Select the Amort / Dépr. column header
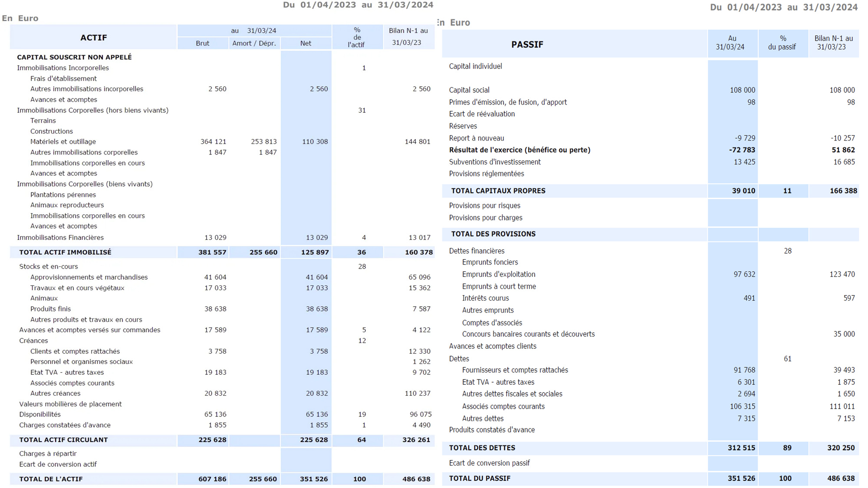The width and height of the screenshot is (868, 488). click(x=254, y=43)
